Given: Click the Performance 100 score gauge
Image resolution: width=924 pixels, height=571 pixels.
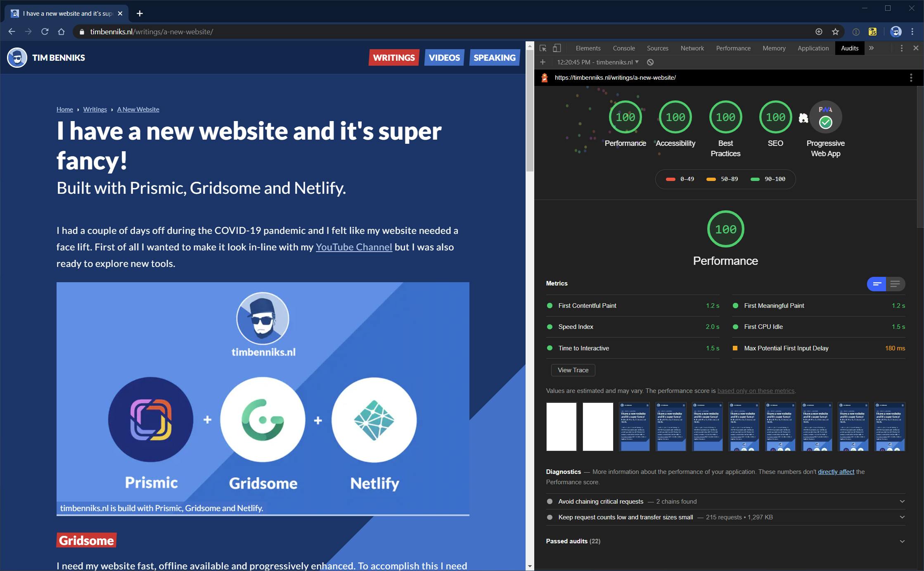Looking at the screenshot, I should tap(625, 117).
